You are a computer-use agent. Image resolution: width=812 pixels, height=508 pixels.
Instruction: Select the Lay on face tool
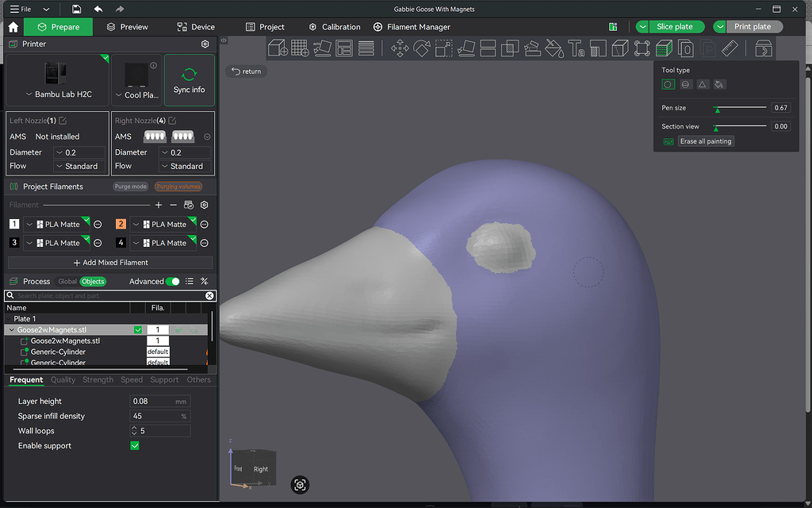coord(465,48)
